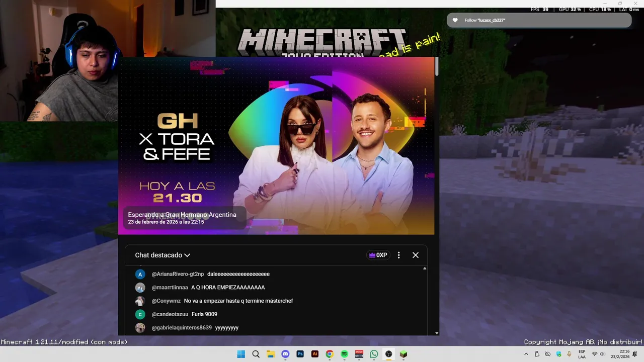Open the Windows Start menu
The image size is (644, 362).
[241, 354]
